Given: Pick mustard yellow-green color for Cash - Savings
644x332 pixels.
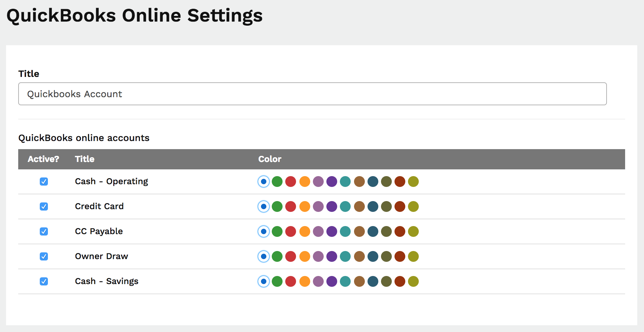Looking at the screenshot, I should click(x=413, y=281).
